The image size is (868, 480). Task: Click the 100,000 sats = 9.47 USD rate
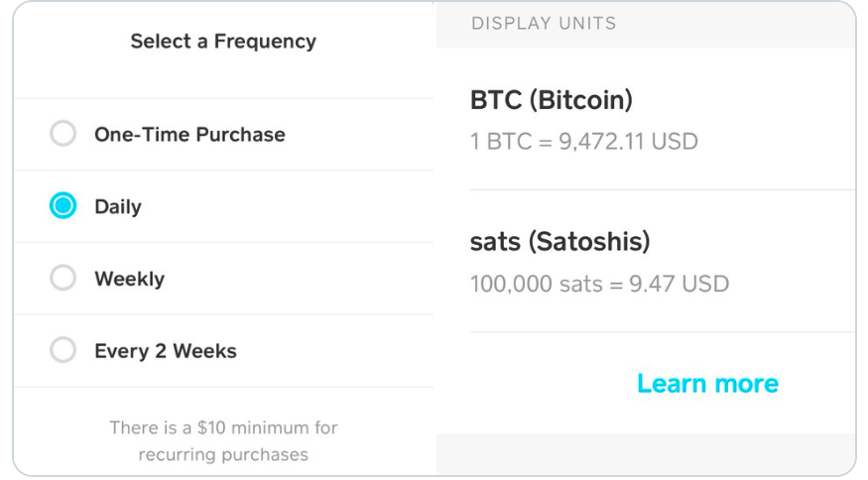599,284
